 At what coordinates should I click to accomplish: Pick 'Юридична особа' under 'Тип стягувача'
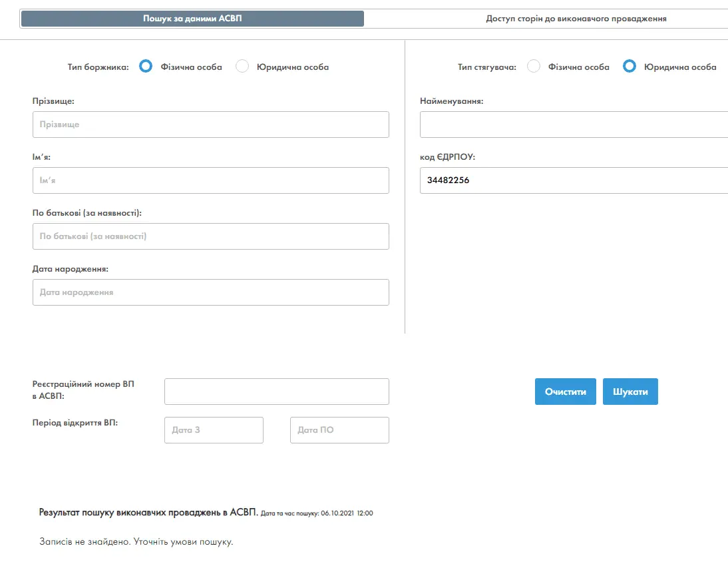630,67
